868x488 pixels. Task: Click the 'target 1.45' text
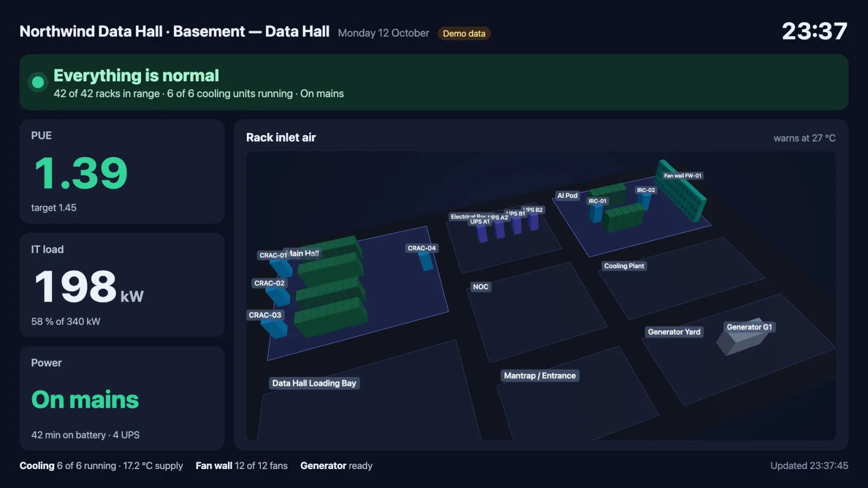tap(54, 208)
